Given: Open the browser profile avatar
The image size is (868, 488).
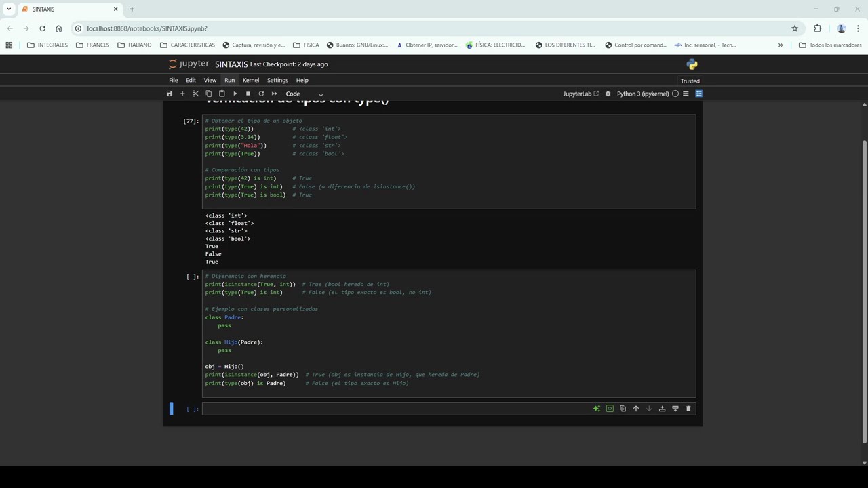Looking at the screenshot, I should (842, 28).
